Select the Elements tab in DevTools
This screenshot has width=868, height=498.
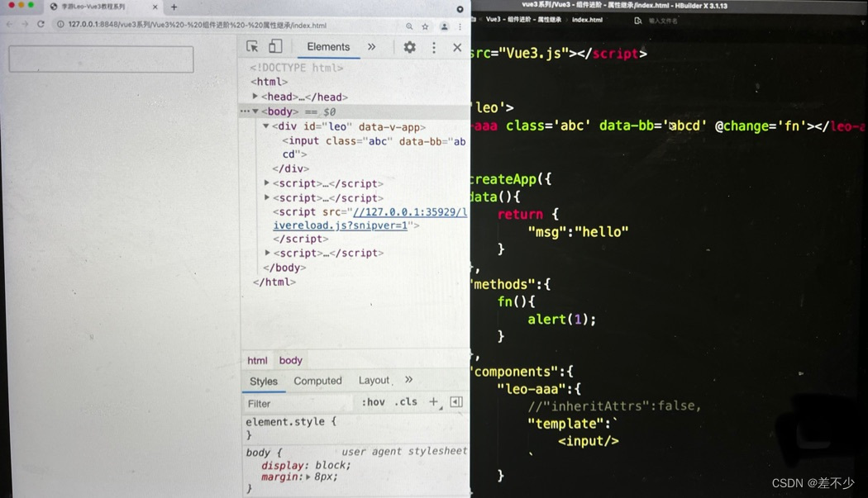(328, 47)
